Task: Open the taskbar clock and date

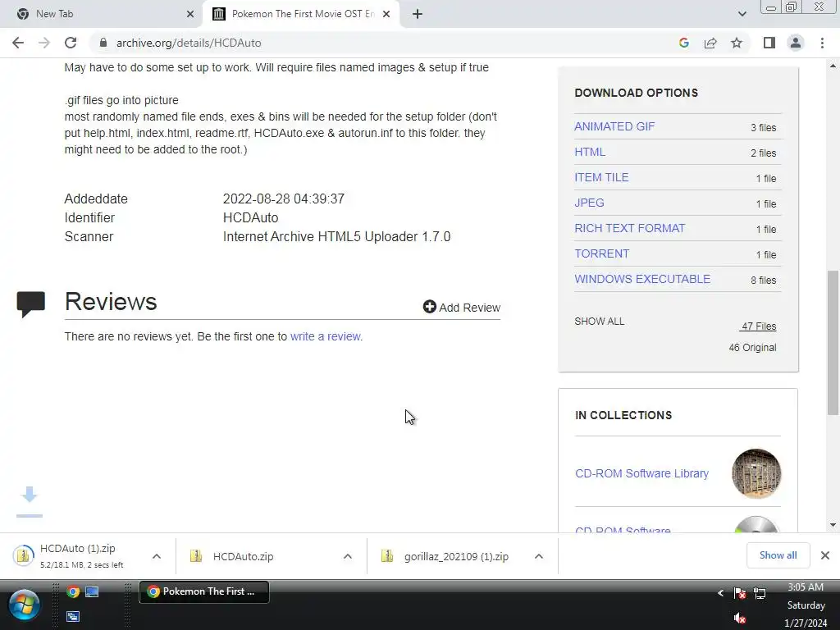Action: click(x=806, y=605)
